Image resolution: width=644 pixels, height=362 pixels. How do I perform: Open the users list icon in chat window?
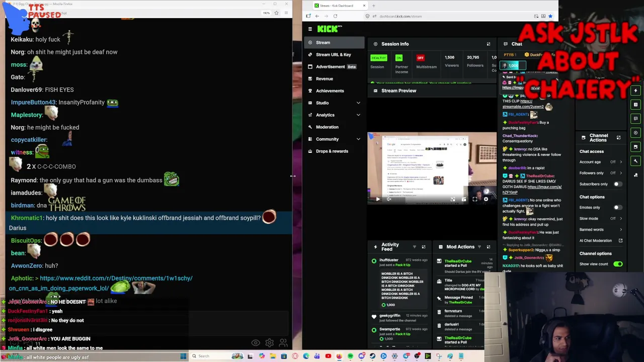coord(283,343)
